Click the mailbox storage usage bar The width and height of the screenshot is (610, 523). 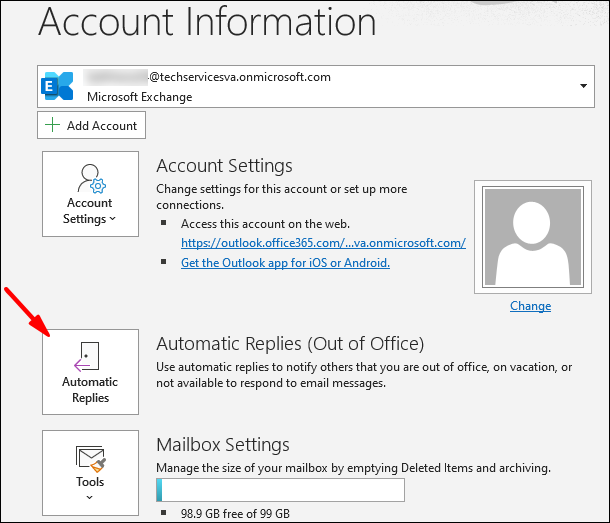280,489
